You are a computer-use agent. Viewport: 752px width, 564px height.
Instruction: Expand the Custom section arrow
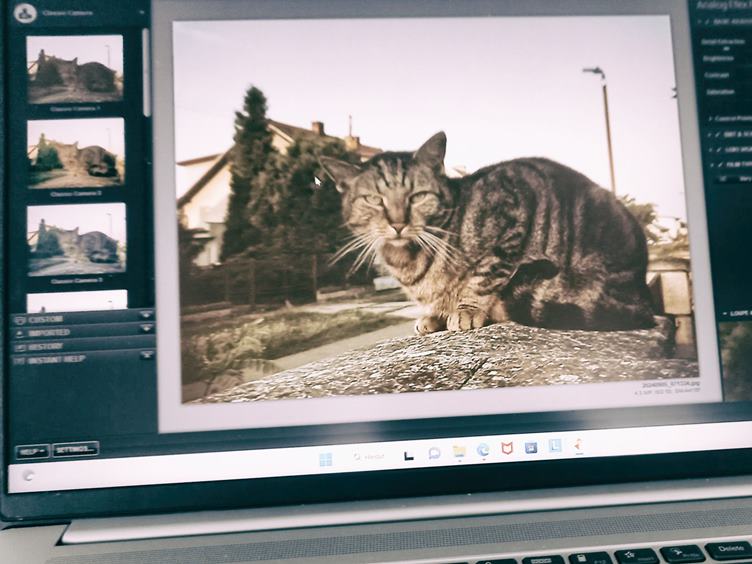[x=146, y=315]
